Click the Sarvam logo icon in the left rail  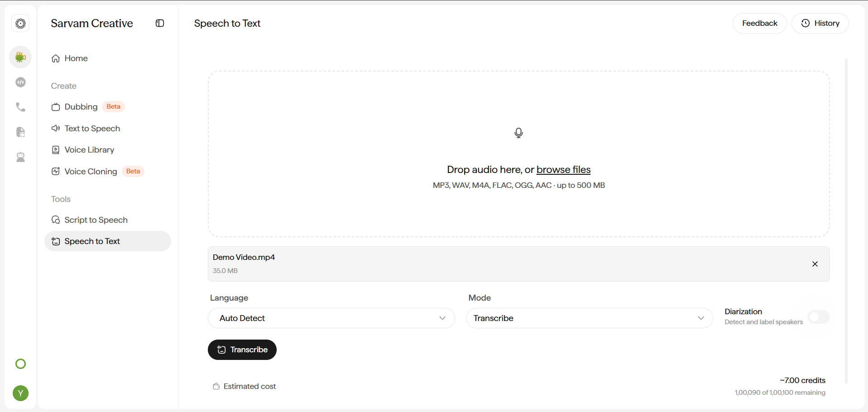pos(20,24)
